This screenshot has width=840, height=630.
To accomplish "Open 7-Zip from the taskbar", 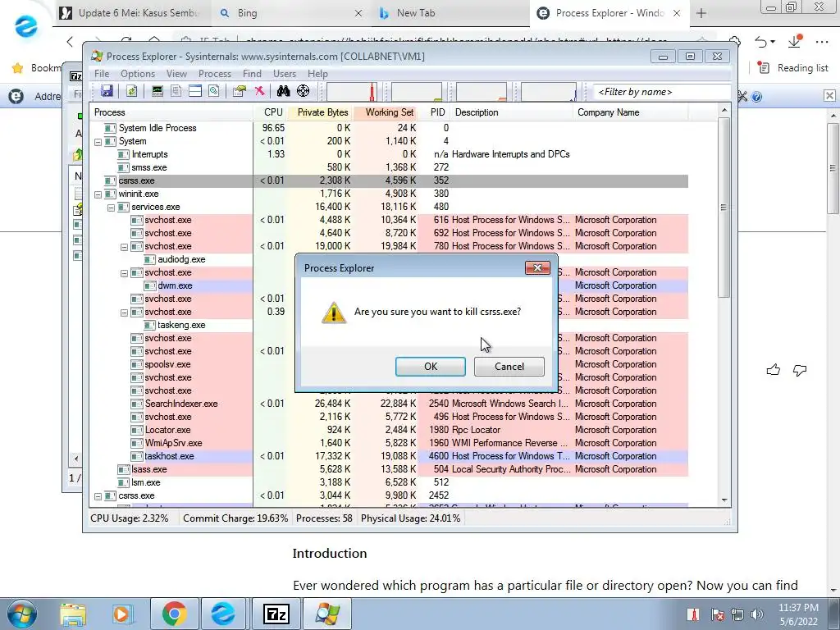I will point(276,614).
